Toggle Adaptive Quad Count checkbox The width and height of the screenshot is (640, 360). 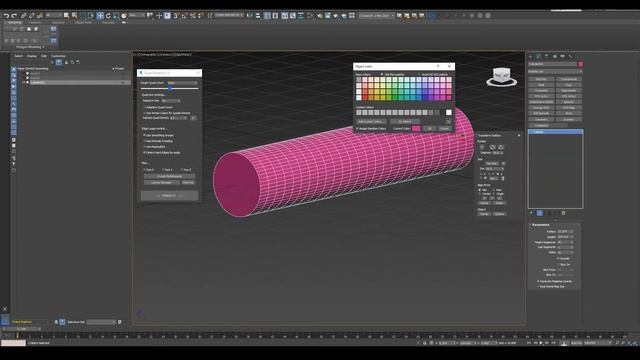pyautogui.click(x=144, y=107)
